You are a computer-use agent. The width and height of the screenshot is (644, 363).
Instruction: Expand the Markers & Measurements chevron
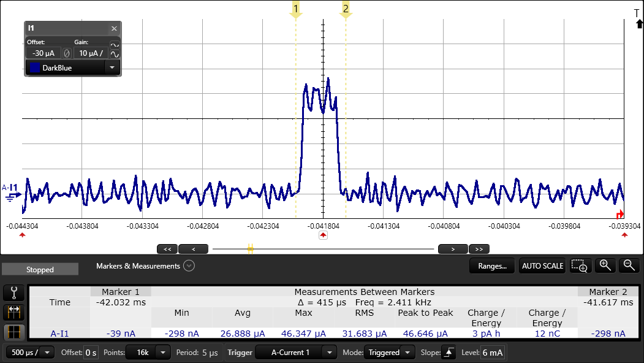pyautogui.click(x=189, y=266)
